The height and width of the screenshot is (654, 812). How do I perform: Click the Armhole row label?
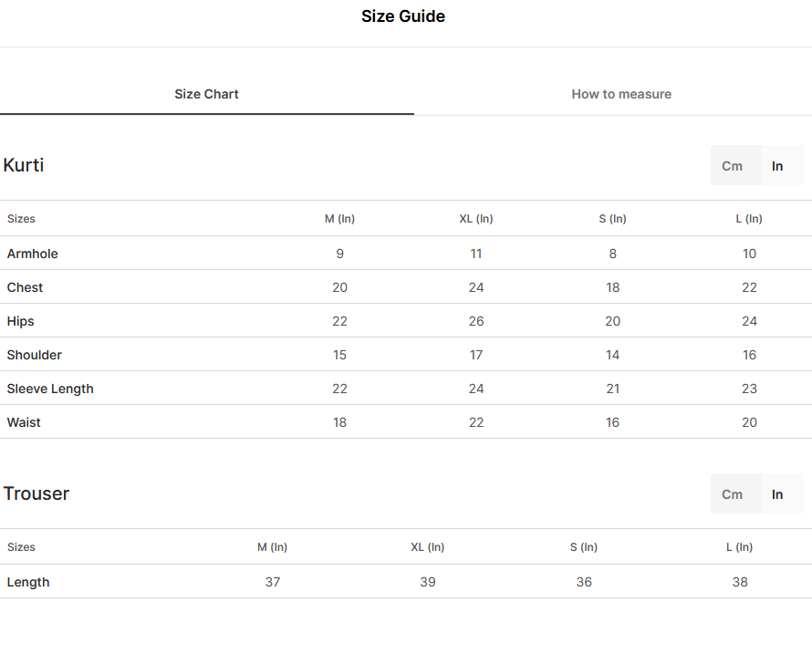(x=33, y=254)
